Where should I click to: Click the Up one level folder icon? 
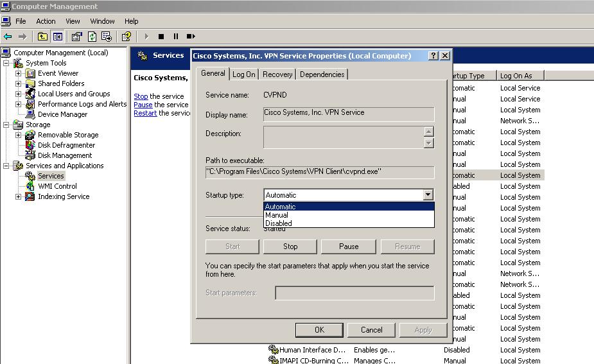42,37
